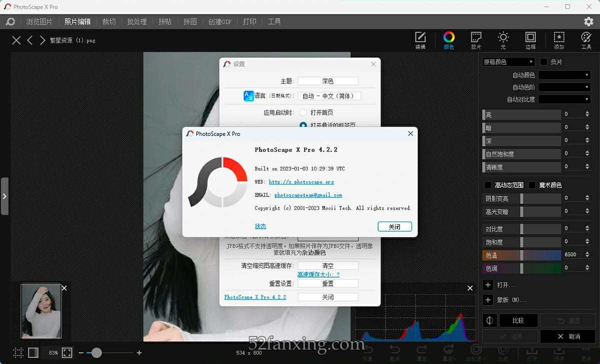Select the 打开首页 radio button

[303, 112]
